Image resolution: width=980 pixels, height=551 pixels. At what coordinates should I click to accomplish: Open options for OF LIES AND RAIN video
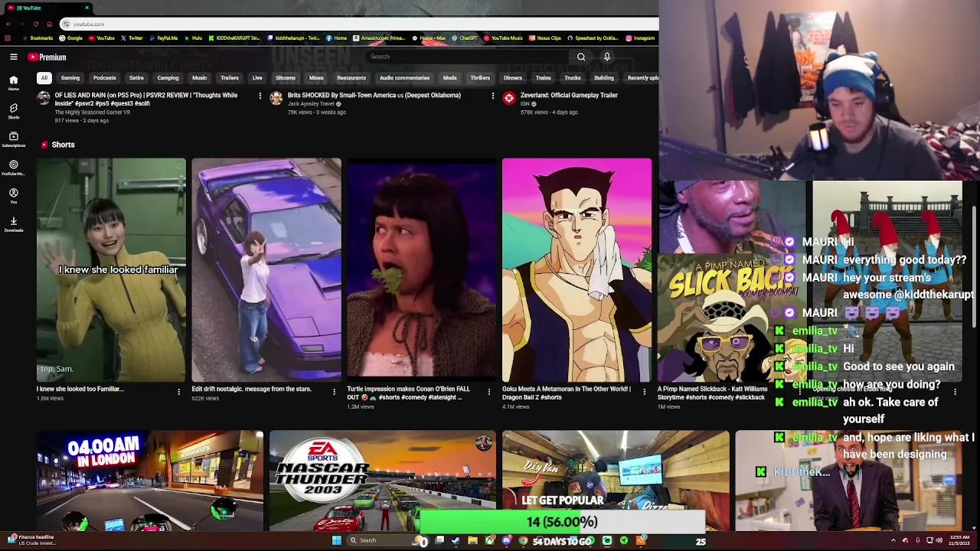pyautogui.click(x=260, y=96)
